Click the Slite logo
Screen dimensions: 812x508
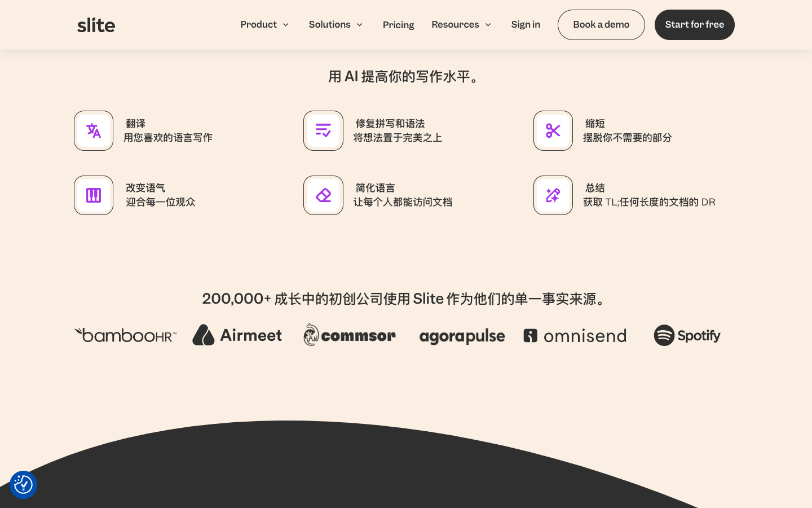tap(96, 25)
